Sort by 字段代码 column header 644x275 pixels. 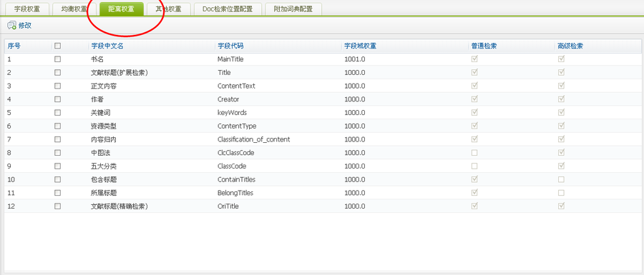pos(230,46)
